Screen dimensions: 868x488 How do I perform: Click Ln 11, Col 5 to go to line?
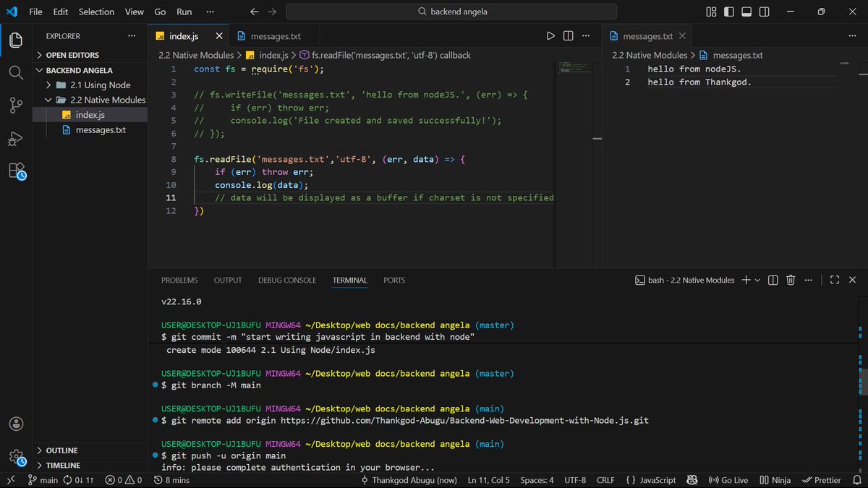click(x=488, y=479)
